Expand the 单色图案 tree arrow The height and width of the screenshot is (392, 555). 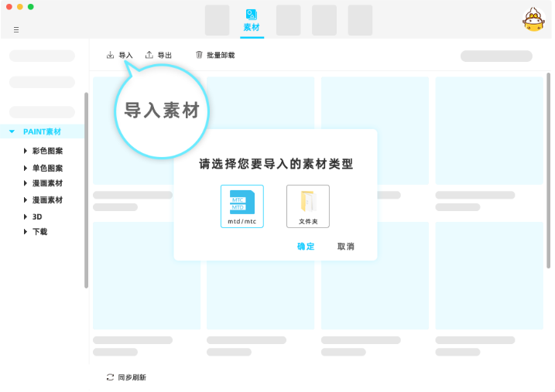pos(25,168)
